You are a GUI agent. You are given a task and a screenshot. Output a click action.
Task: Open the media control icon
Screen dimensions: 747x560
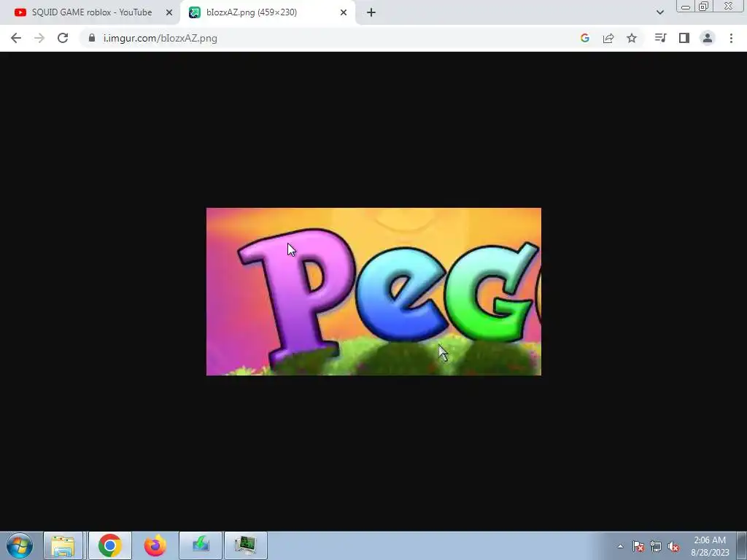660,38
